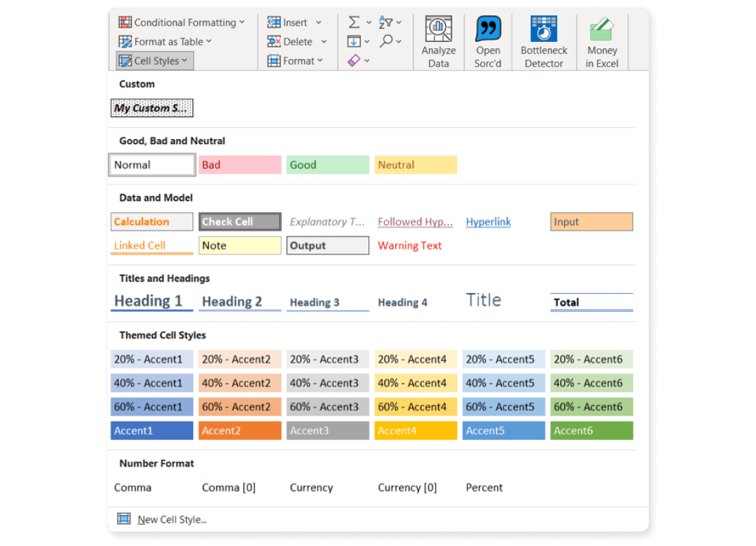Apply the Output cell style
The image size is (756, 546).
click(328, 245)
